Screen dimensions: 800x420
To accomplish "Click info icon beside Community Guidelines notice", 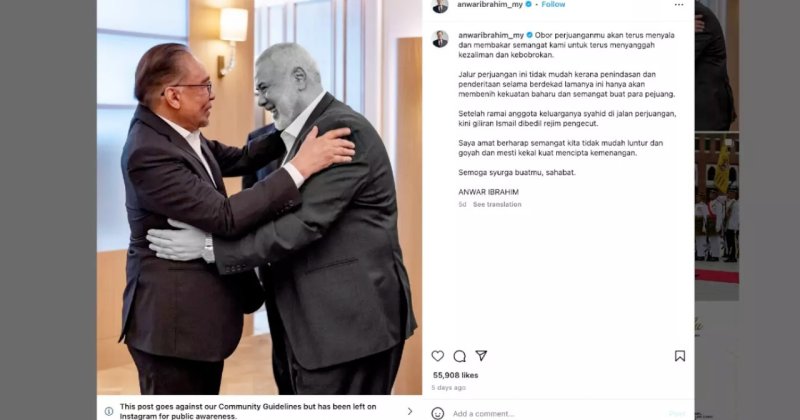I will click(x=109, y=411).
